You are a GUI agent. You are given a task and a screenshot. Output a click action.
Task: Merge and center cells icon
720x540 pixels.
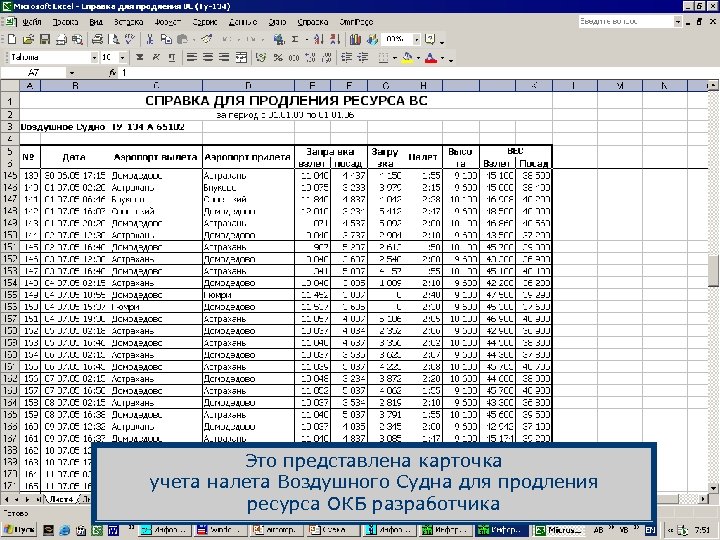(x=241, y=57)
